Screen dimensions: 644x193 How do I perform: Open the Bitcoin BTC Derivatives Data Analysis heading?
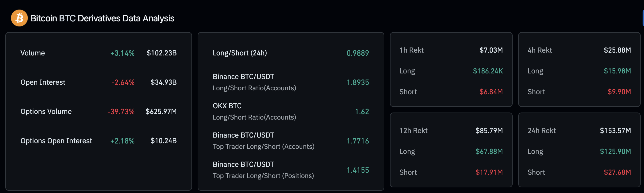click(102, 18)
